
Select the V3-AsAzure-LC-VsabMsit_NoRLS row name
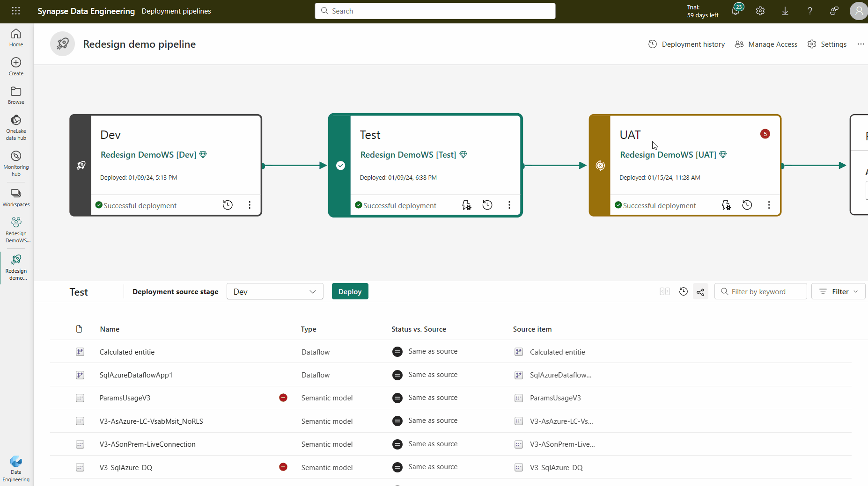point(151,421)
